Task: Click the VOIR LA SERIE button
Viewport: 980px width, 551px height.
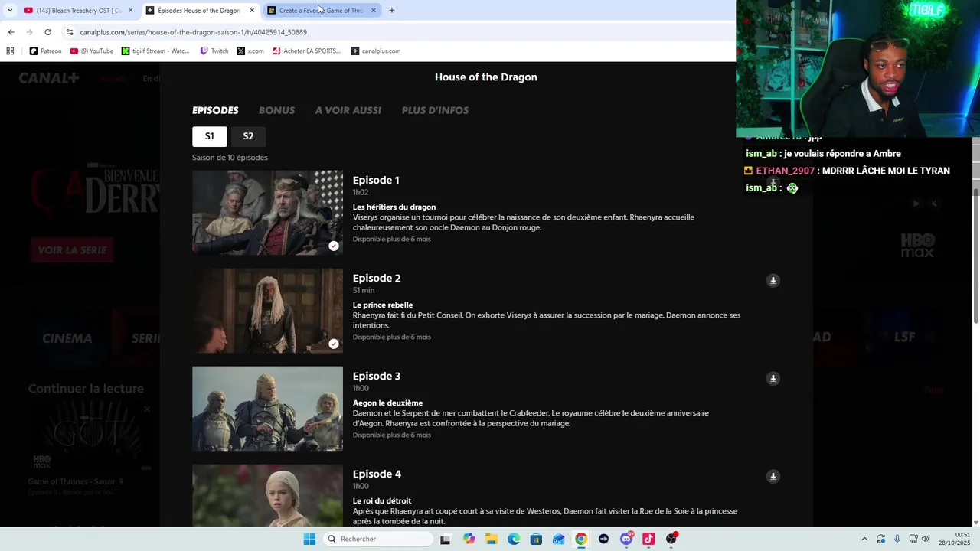Action: pyautogui.click(x=72, y=250)
